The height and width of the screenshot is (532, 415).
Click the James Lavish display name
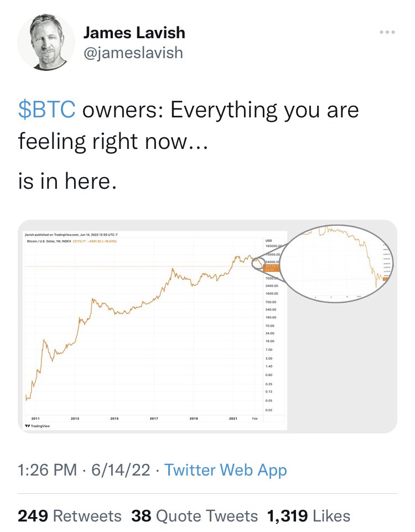click(134, 33)
